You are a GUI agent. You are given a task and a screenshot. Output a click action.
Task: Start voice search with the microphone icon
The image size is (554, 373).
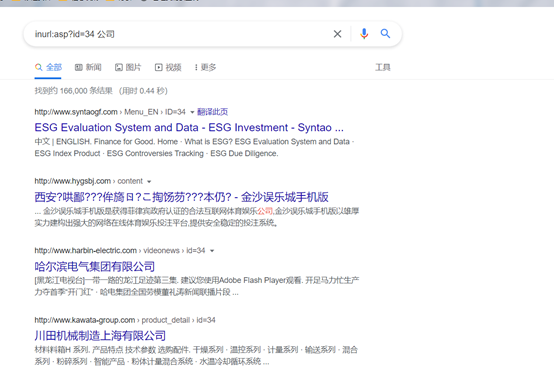tap(364, 34)
